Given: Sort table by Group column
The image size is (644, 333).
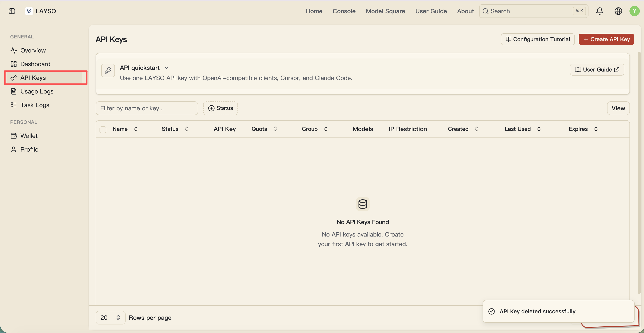Looking at the screenshot, I should pyautogui.click(x=315, y=129).
